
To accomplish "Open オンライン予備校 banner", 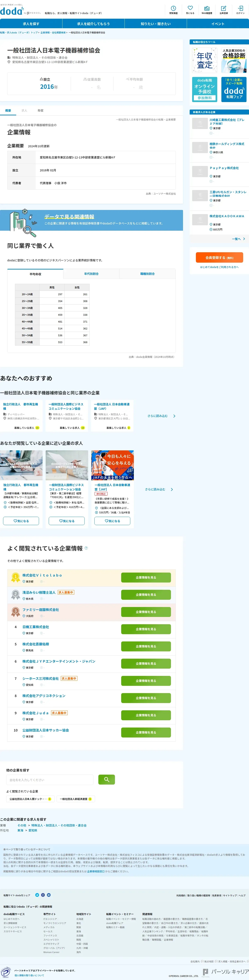I will click(204, 89).
